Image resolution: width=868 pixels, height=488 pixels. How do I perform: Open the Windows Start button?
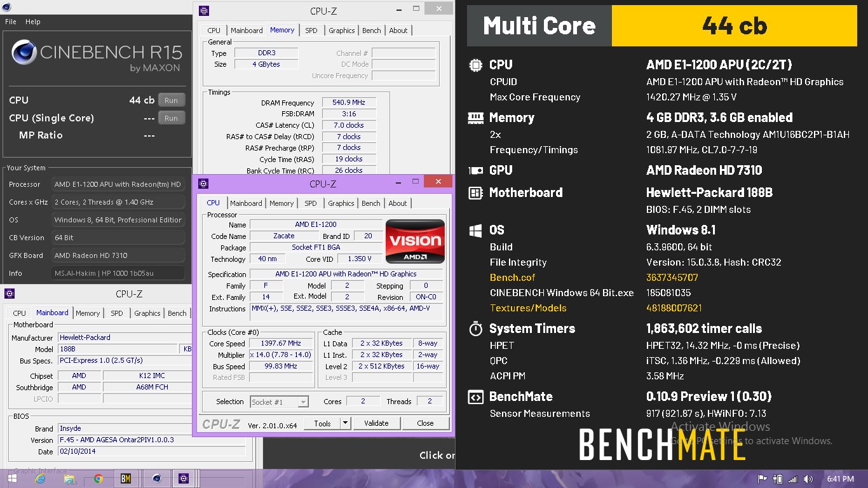pyautogui.click(x=12, y=478)
